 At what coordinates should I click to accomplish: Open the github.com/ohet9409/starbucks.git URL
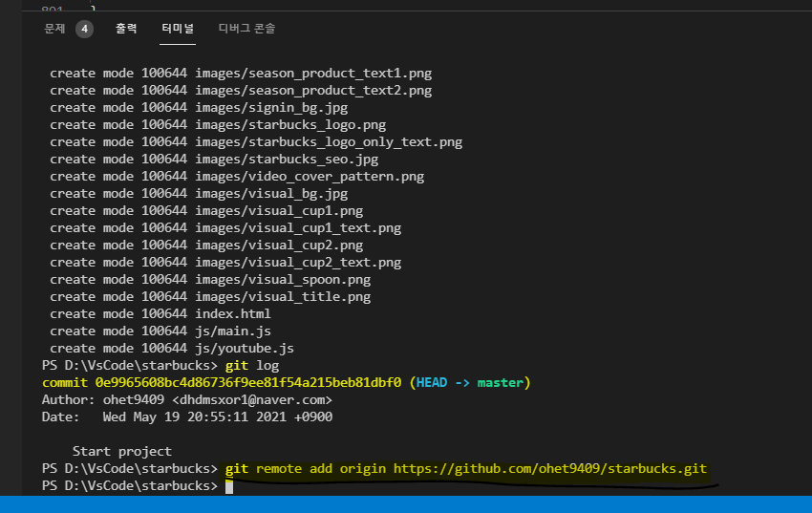[x=550, y=468]
